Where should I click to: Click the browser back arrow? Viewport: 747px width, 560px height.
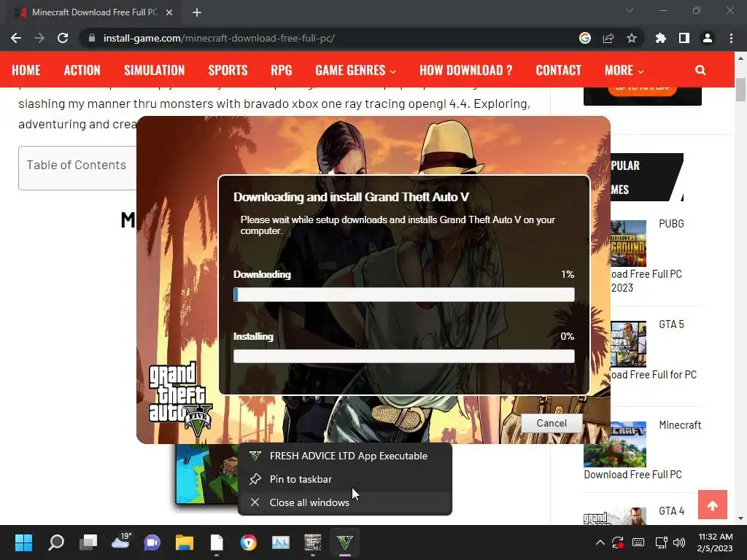click(16, 38)
